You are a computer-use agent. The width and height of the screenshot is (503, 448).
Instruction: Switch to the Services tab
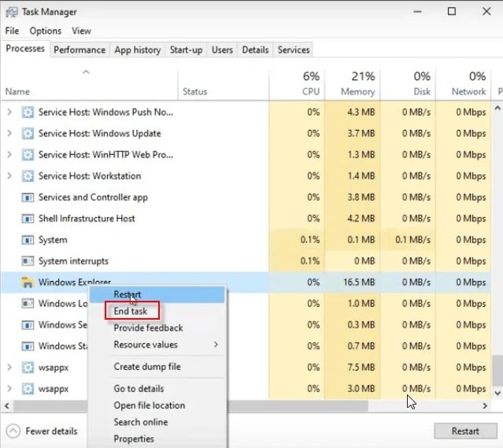tap(294, 50)
